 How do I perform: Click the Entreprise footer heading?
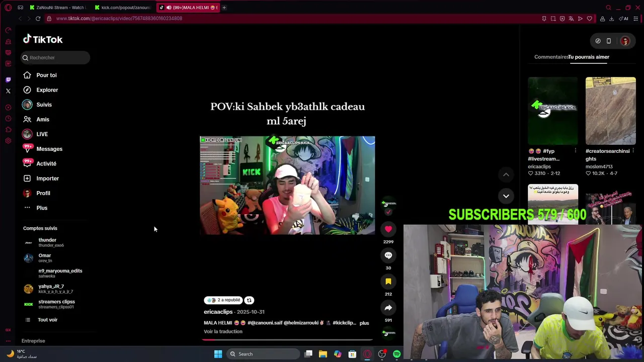click(33, 341)
